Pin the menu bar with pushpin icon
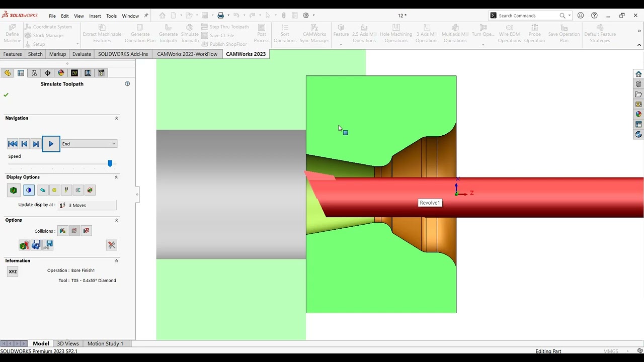Screen dimensions: 644x362 pyautogui.click(x=146, y=16)
